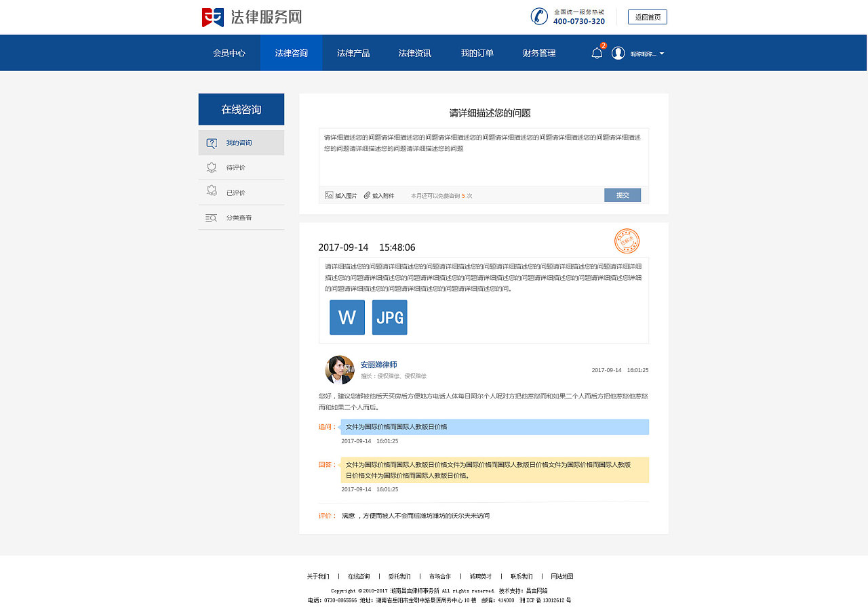Switch to the 法律咨询 navigation tab
The image size is (868, 616).
coord(290,52)
